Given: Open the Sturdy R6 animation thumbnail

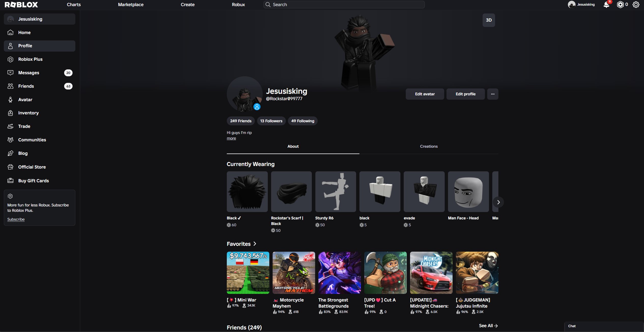Looking at the screenshot, I should pos(335,192).
